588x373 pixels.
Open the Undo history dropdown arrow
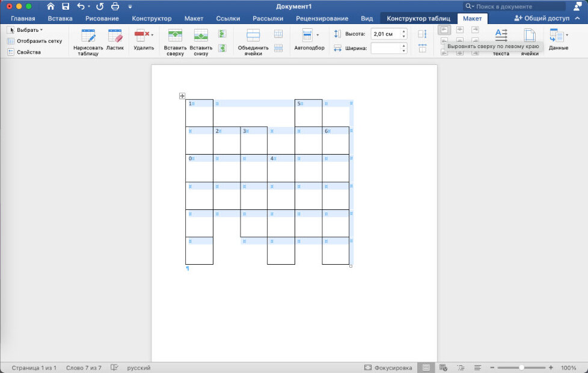(89, 7)
